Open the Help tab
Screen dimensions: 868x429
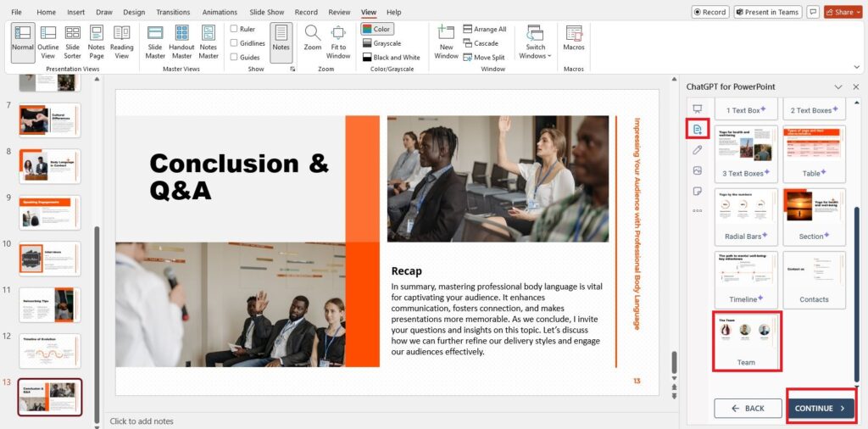[x=393, y=12]
